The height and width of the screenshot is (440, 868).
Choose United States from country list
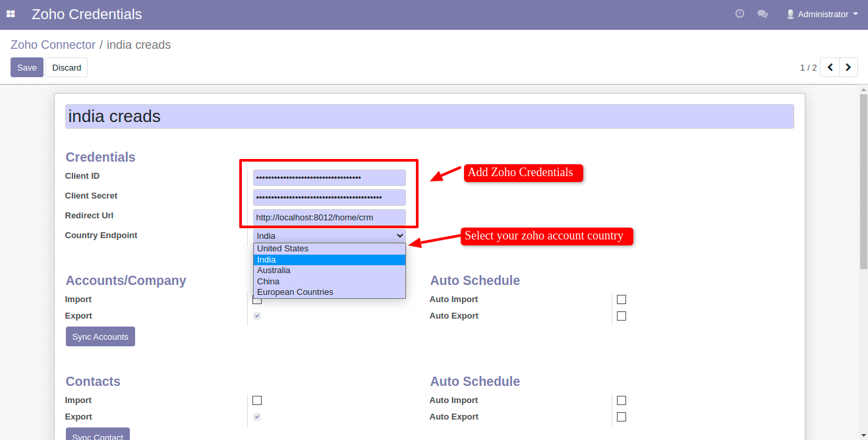(330, 249)
